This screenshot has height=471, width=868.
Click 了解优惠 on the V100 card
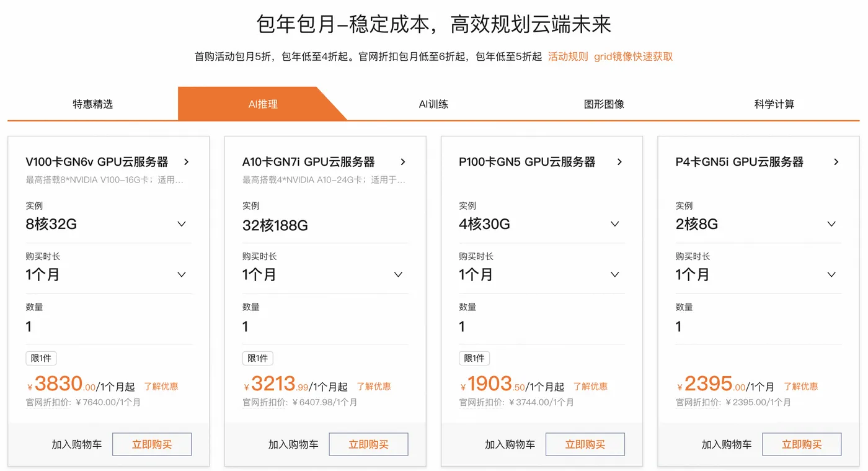161,385
